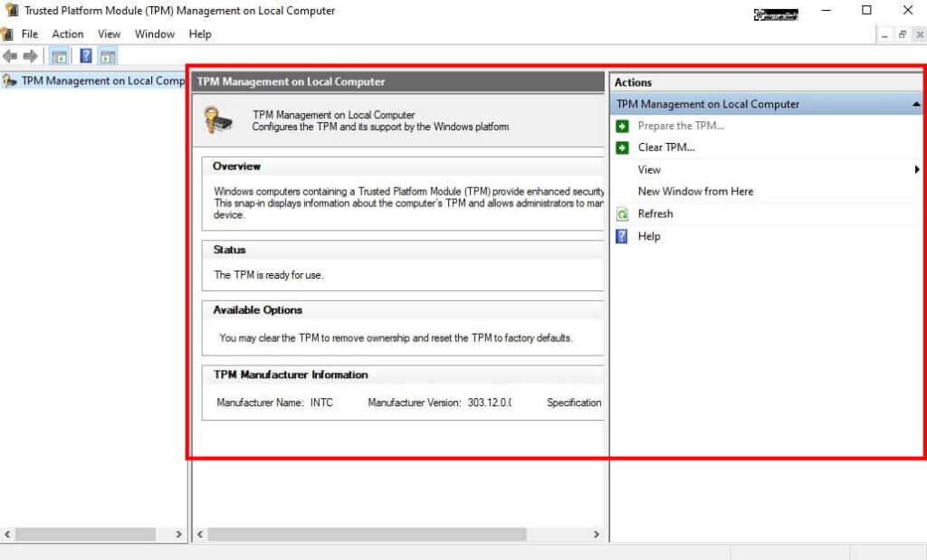Click the dark center pane title bar
Screen dimensions: 927x560
(398, 81)
